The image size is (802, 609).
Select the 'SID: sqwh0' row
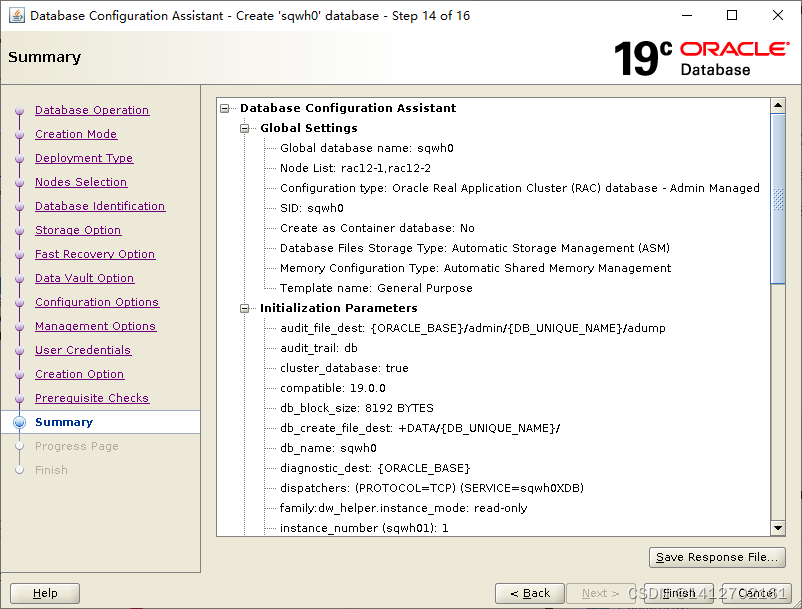tap(312, 208)
